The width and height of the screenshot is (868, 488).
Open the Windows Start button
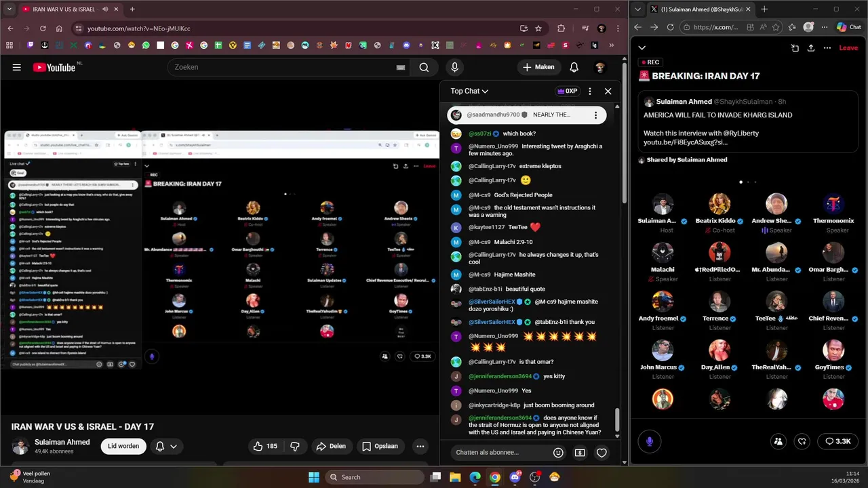[x=314, y=477]
